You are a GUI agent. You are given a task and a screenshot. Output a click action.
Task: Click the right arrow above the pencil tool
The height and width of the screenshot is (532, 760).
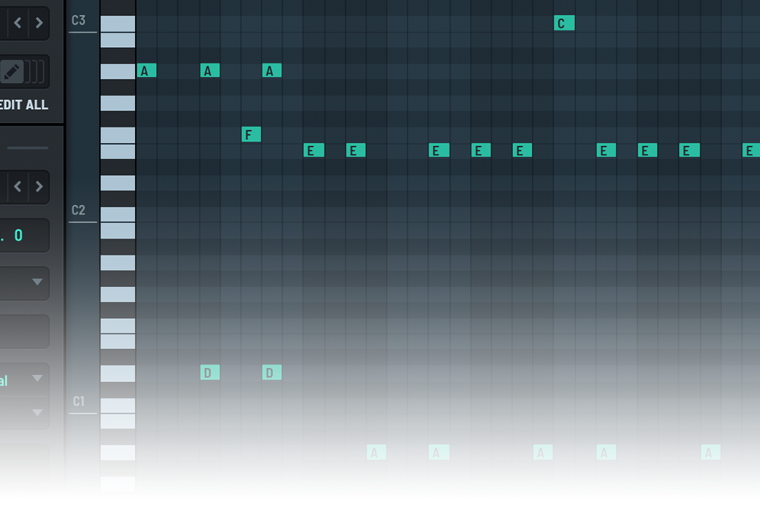pos(39,24)
